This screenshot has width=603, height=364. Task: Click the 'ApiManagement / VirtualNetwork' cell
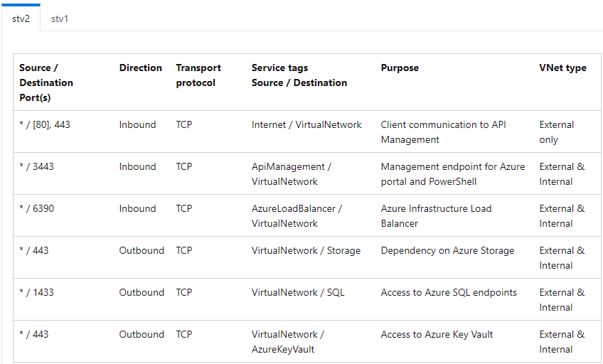[292, 173]
